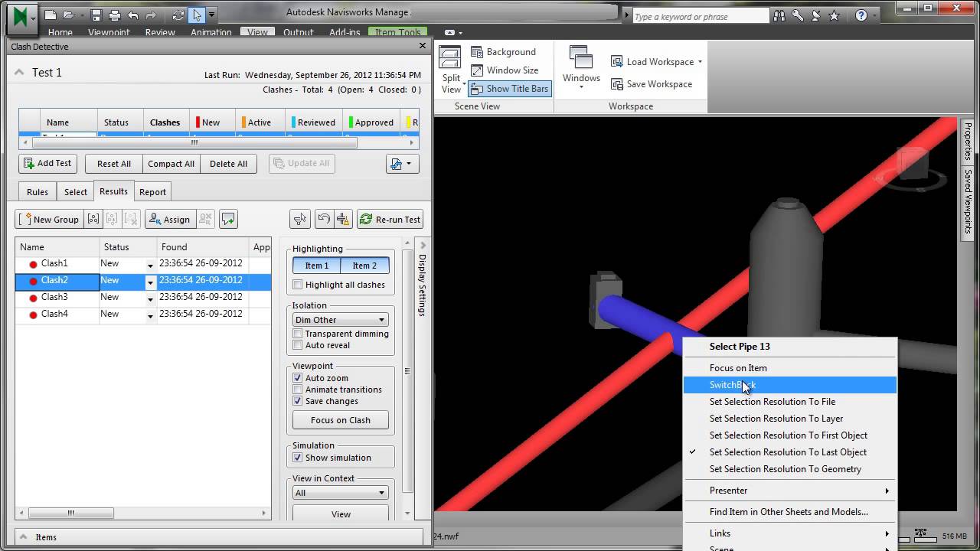The width and height of the screenshot is (980, 551).
Task: Uncheck Show simulation checkbox
Action: click(x=298, y=458)
